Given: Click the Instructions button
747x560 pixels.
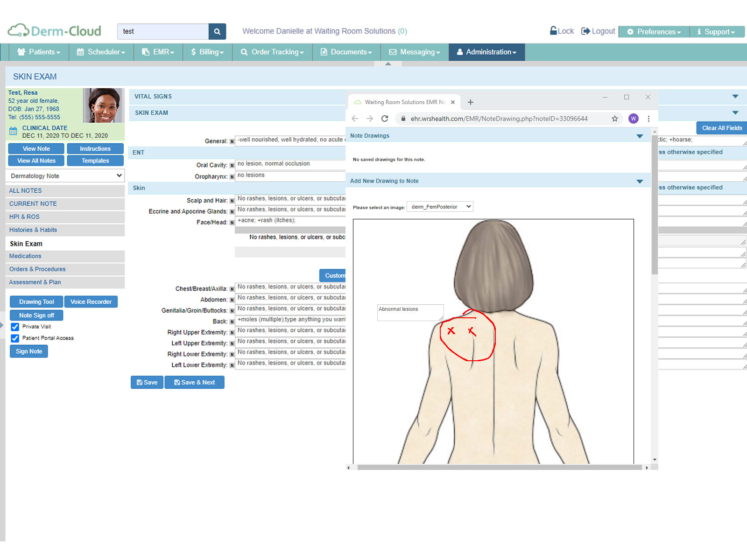Looking at the screenshot, I should (x=95, y=149).
